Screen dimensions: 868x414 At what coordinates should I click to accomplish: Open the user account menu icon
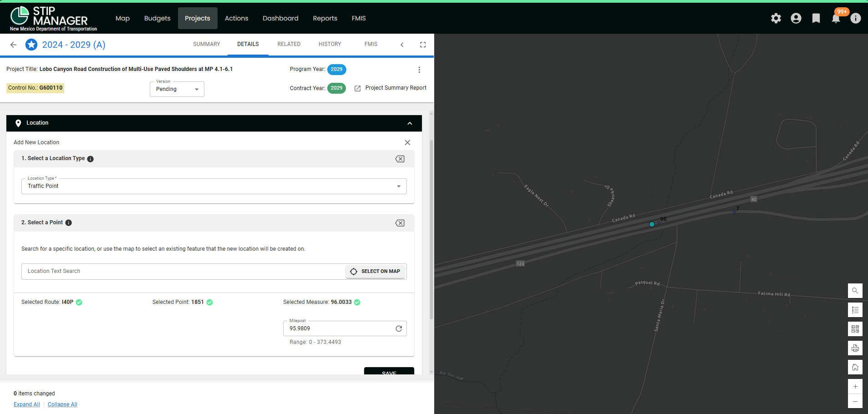(796, 18)
